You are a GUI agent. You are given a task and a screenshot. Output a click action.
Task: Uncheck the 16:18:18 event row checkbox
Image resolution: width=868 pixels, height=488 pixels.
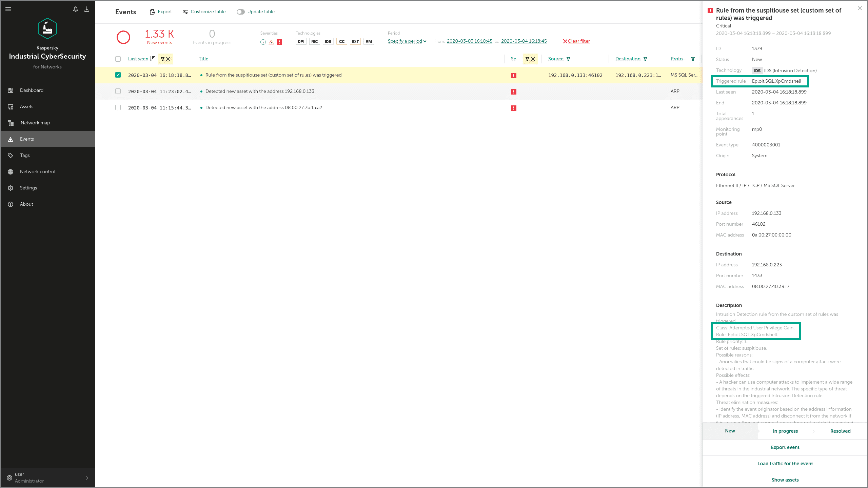118,75
